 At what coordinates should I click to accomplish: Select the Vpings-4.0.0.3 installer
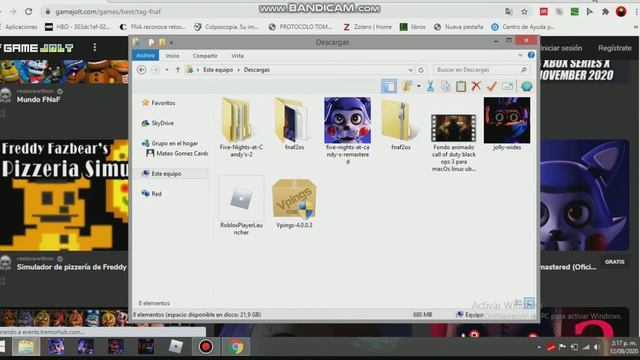[294, 202]
